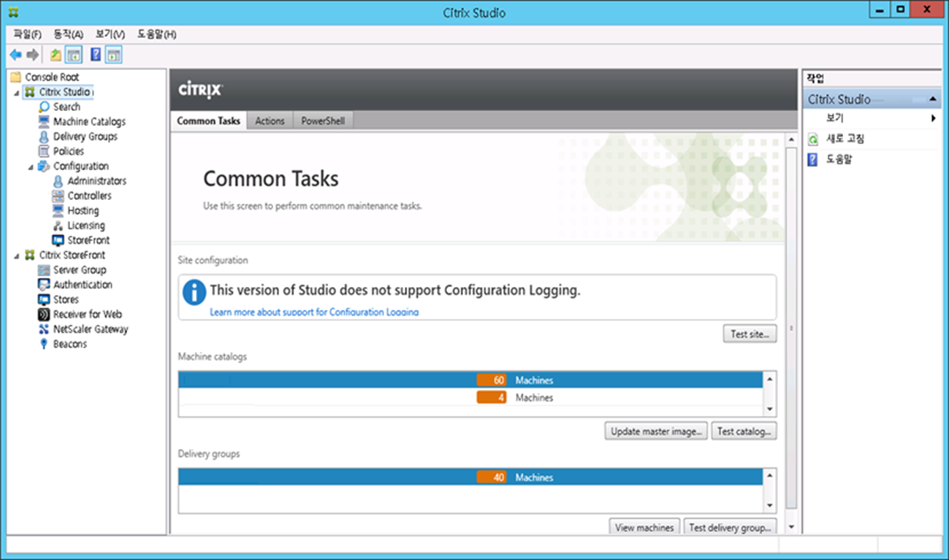Screen dimensions: 949x560
Task: Click the Machine Catalogs tree icon
Action: [x=45, y=121]
